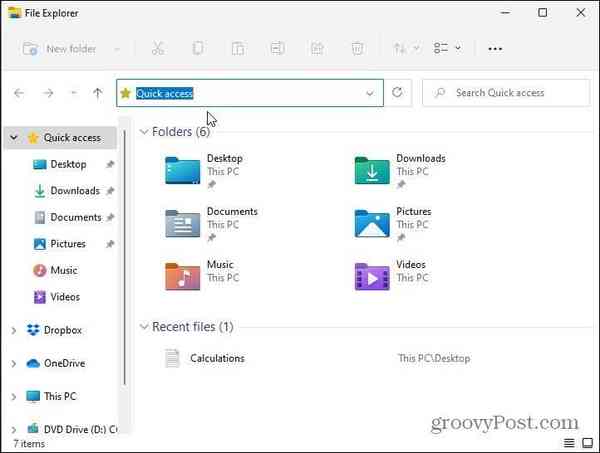Maximize the File Explorer window
The height and width of the screenshot is (453, 600).
(x=543, y=13)
